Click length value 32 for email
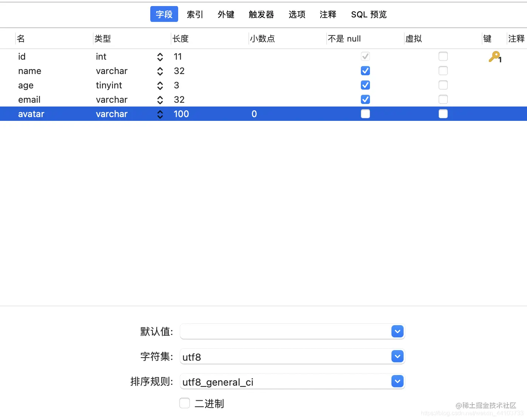Viewport: 527px width, 420px height. [179, 100]
